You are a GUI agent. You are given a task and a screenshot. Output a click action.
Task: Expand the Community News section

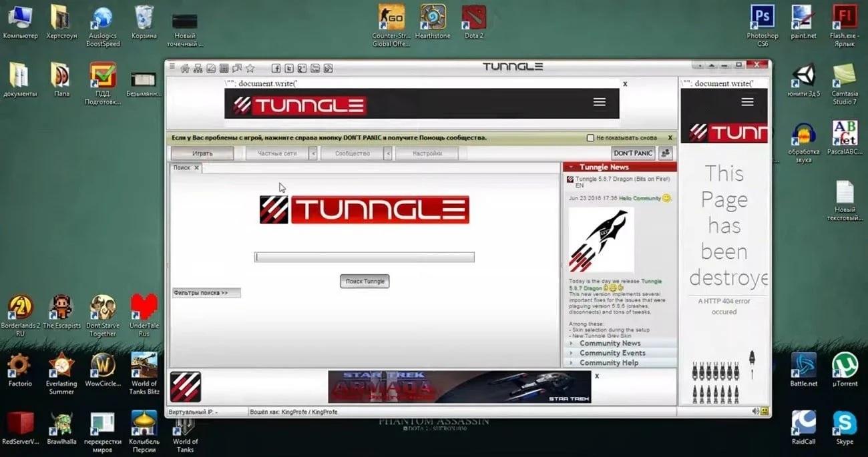click(620, 343)
